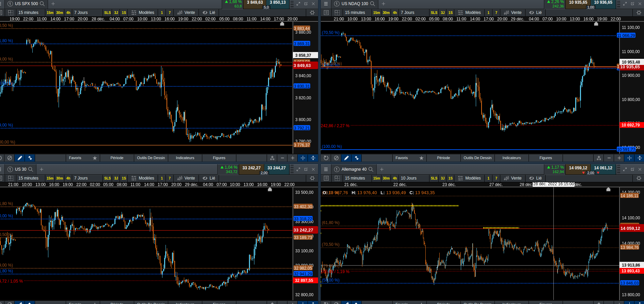Pop out the Allemagne 40 chart window
This screenshot has height=304, width=644.
point(632,169)
